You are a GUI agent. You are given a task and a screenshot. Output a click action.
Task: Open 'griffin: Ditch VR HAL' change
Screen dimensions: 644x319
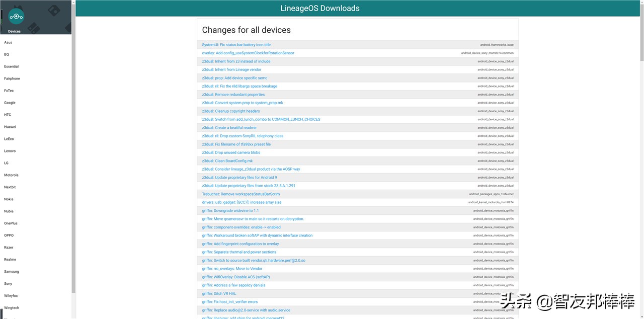(219, 294)
